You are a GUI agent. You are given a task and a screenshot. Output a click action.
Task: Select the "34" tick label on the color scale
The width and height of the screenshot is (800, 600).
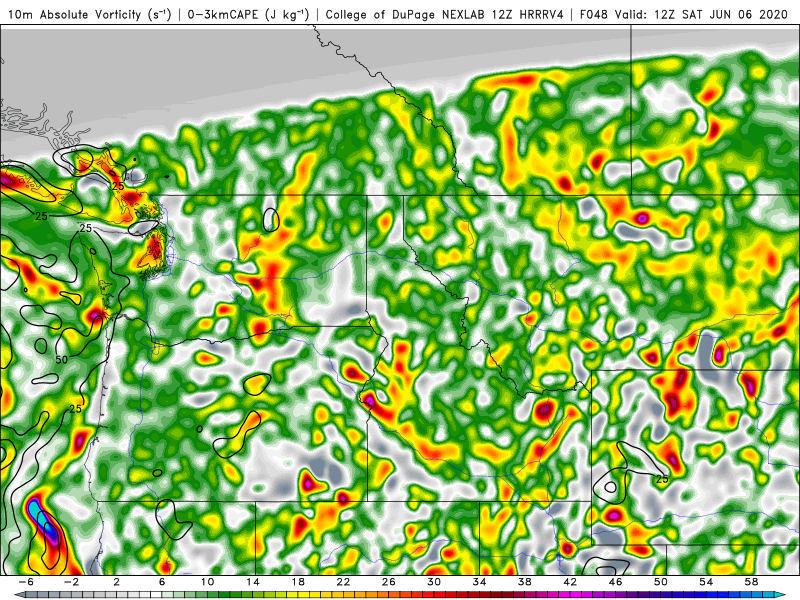[x=479, y=582]
